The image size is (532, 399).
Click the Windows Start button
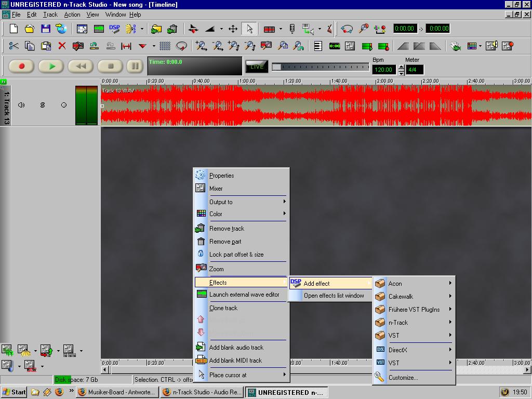coord(14,392)
